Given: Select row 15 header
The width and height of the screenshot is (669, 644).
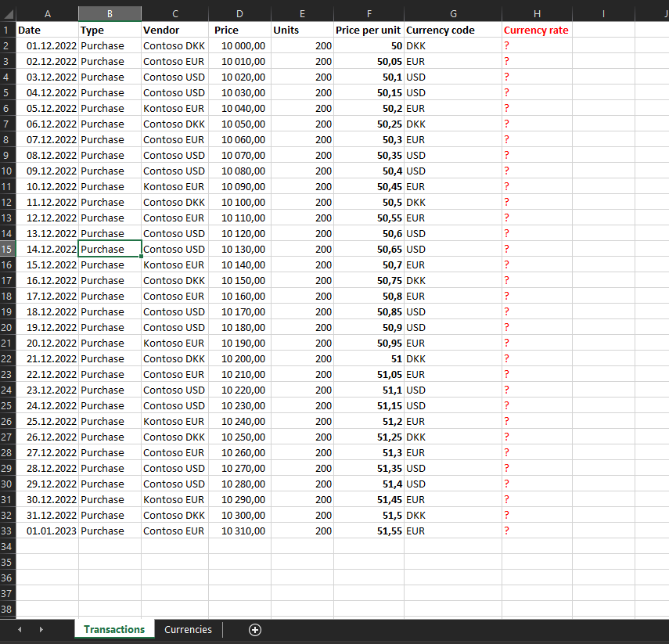Looking at the screenshot, I should [8, 250].
